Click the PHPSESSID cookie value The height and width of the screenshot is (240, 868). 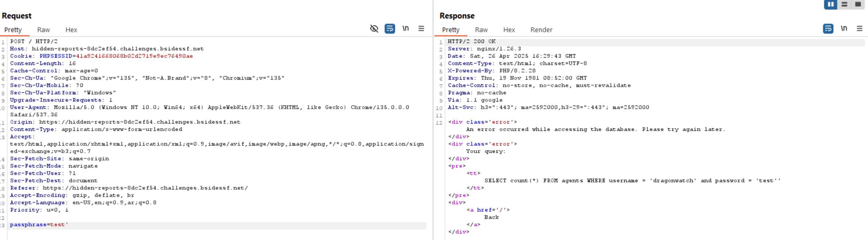tap(134, 56)
